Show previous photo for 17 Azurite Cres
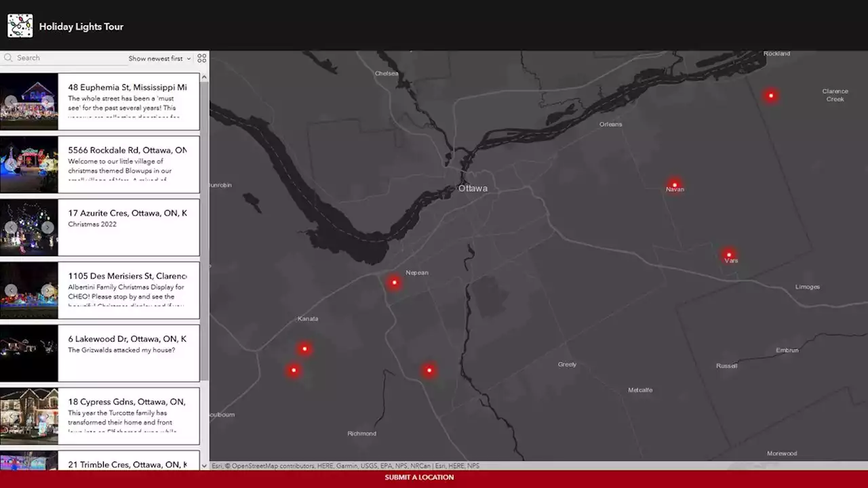The height and width of the screenshot is (488, 868). click(x=11, y=228)
